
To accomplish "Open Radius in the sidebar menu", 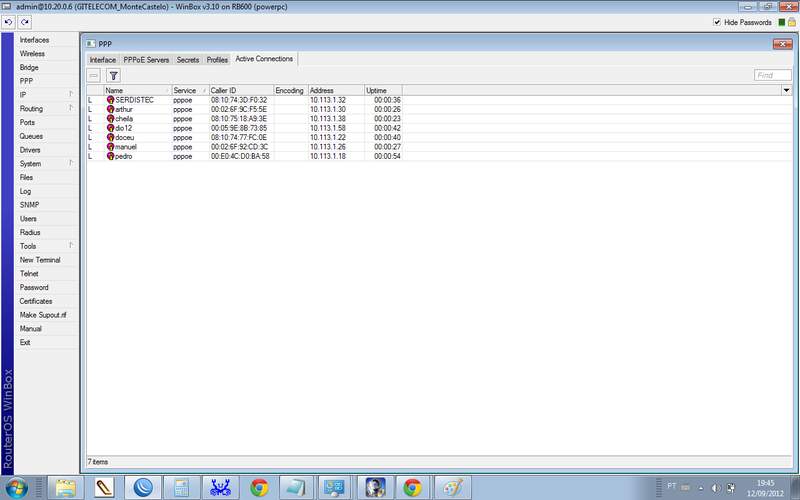I will pyautogui.click(x=30, y=232).
